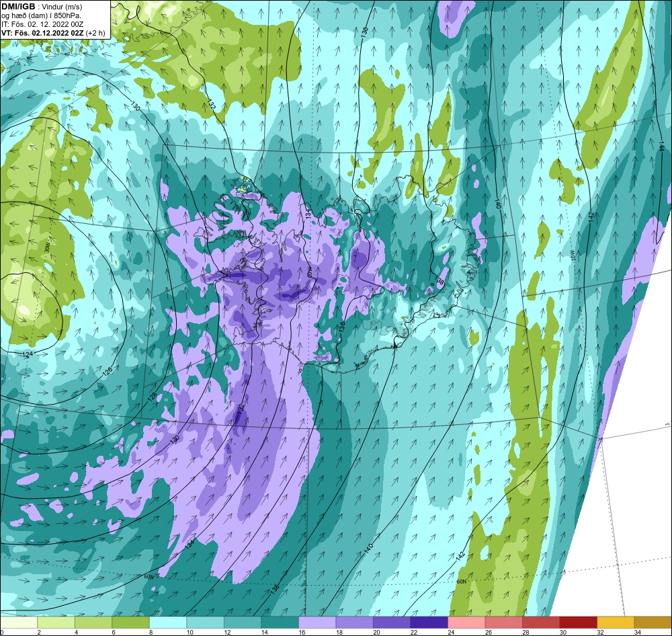The image size is (672, 636).
Task: Select the pale cyan 8–10 m/s legend swatch
Action: click(x=168, y=623)
